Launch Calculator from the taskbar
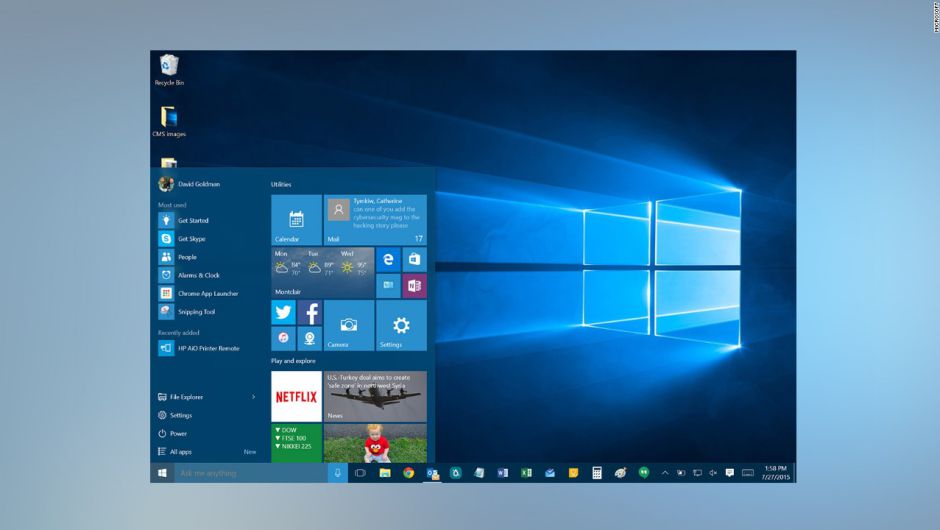940x530 pixels. pyautogui.click(x=596, y=473)
